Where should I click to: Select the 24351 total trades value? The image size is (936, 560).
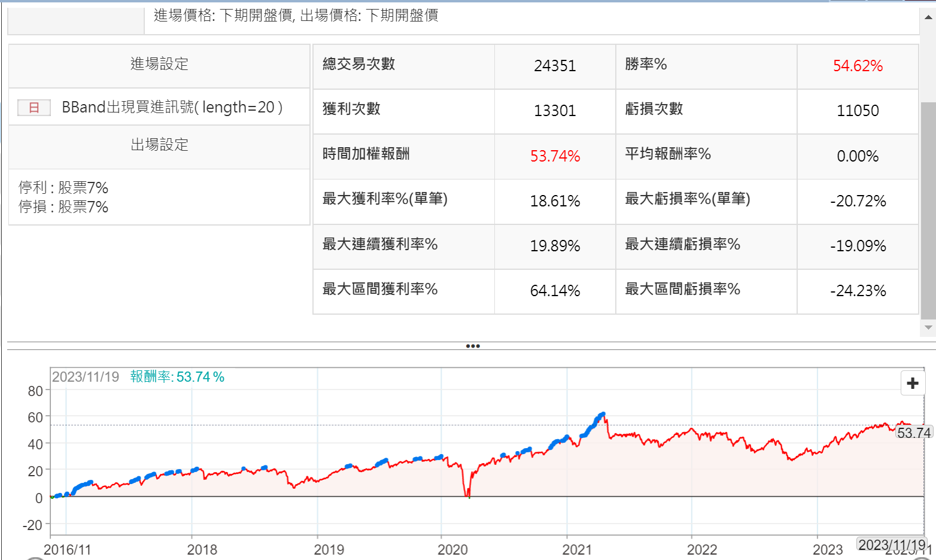[555, 66]
